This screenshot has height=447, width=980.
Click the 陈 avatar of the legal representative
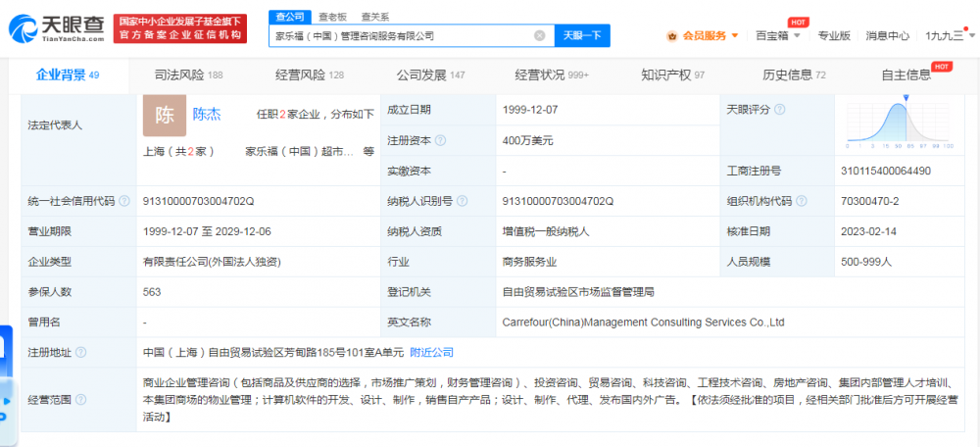click(164, 115)
